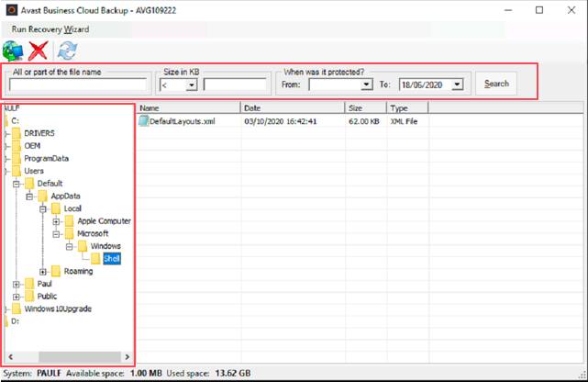This screenshot has height=382, width=588.
Task: Click the Roaming folder icon
Action: point(56,271)
